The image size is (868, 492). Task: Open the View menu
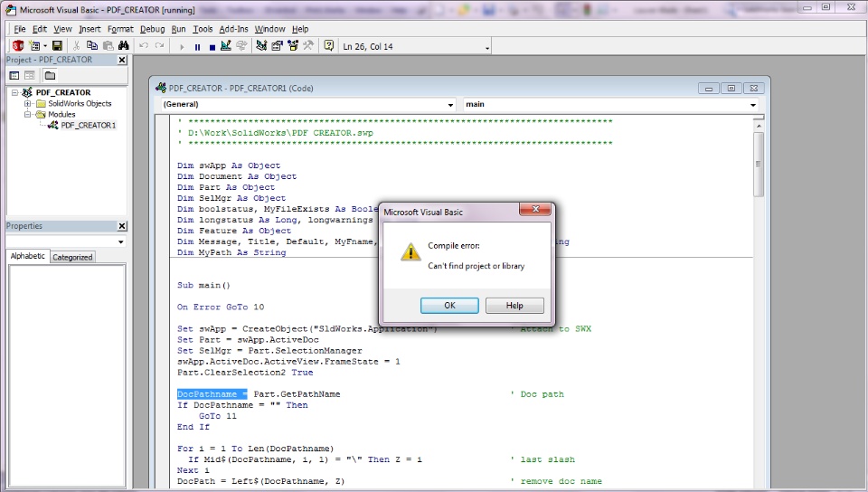point(62,29)
